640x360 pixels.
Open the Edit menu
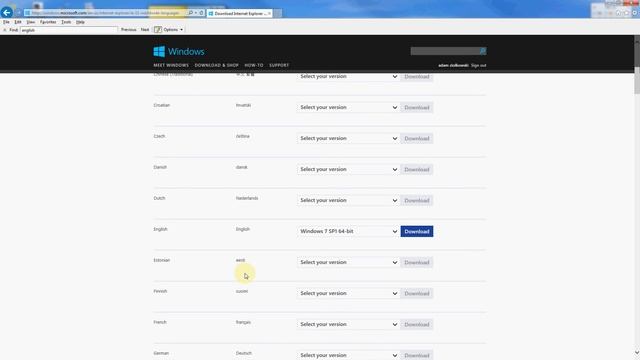(18, 22)
